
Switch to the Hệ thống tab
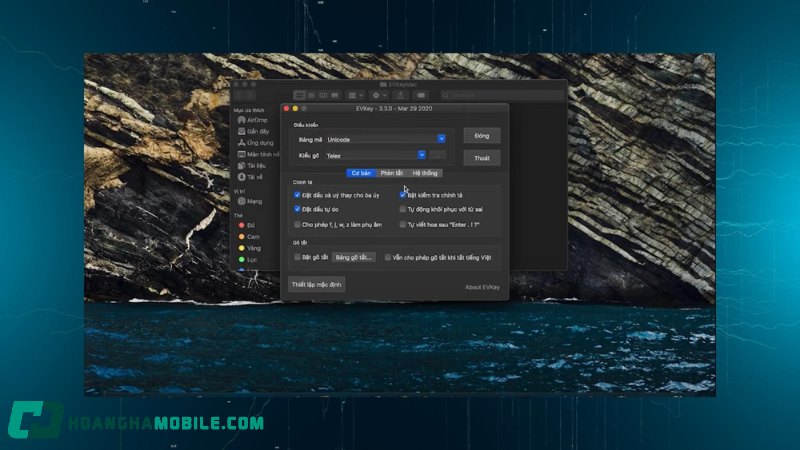tap(425, 173)
